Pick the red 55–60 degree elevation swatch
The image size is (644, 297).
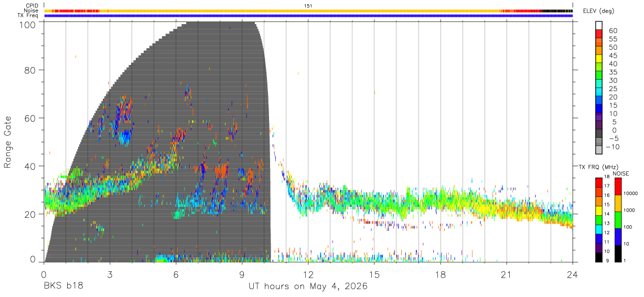(x=599, y=34)
